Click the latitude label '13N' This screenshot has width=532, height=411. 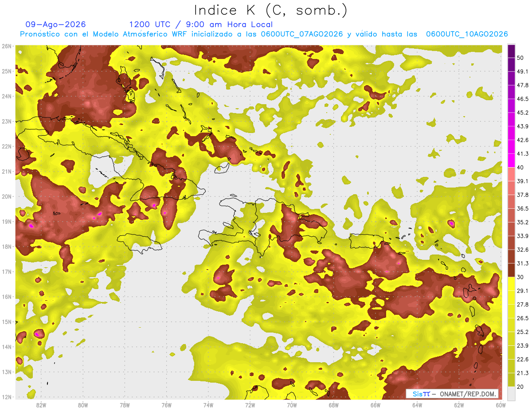point(6,372)
